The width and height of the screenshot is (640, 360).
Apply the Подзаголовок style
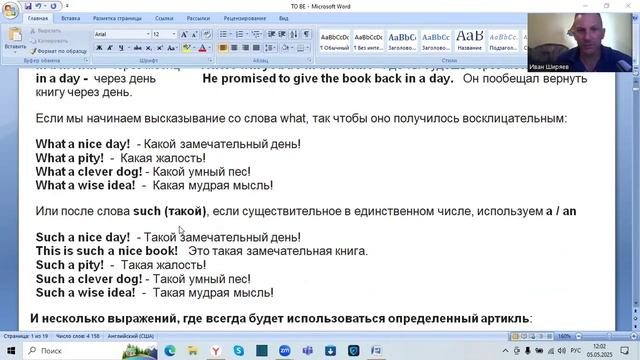tap(503, 41)
